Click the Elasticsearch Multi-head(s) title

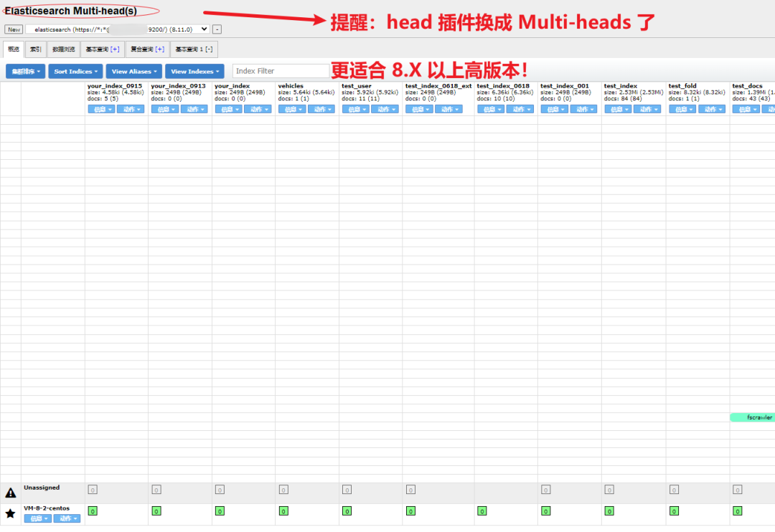pos(70,11)
